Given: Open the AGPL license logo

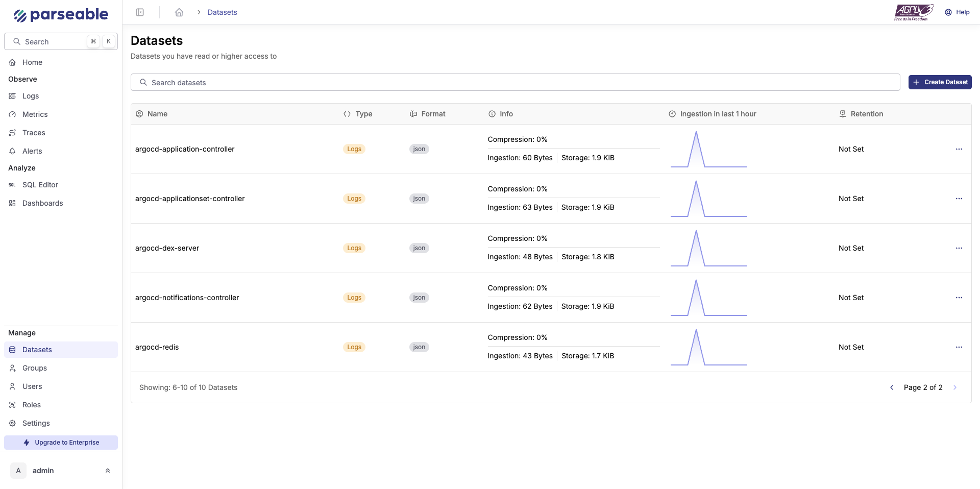Looking at the screenshot, I should 913,12.
